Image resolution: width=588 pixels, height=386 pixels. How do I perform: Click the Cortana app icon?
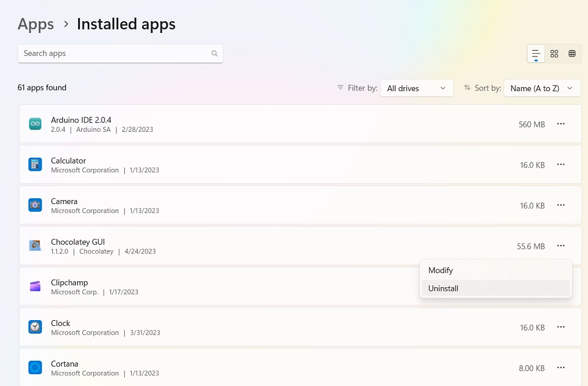coord(35,367)
